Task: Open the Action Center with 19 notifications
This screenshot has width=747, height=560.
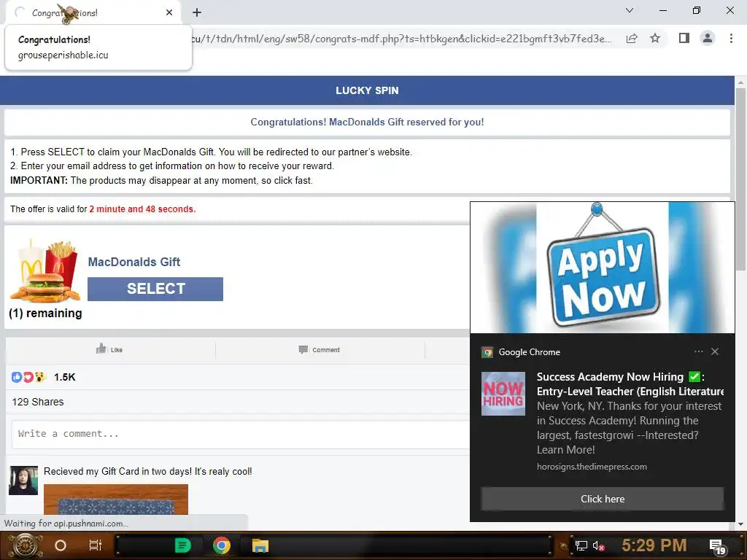Action: 718,547
